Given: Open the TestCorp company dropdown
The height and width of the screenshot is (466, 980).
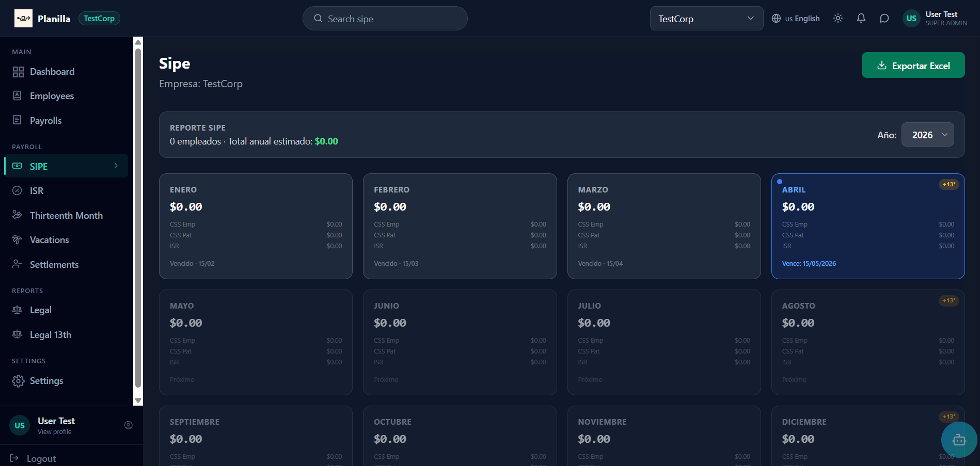Looking at the screenshot, I should pos(706,19).
